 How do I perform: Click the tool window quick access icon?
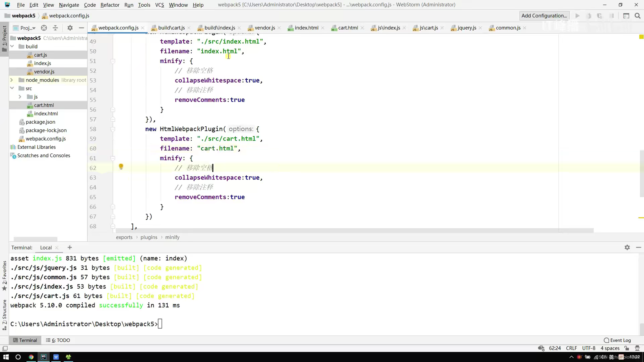[5, 348]
